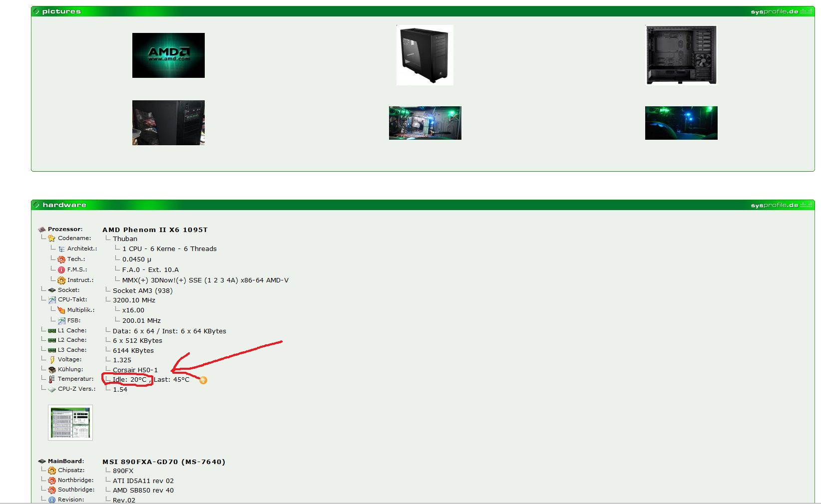Click the red info icon beside F.M.S.

[x=61, y=270]
